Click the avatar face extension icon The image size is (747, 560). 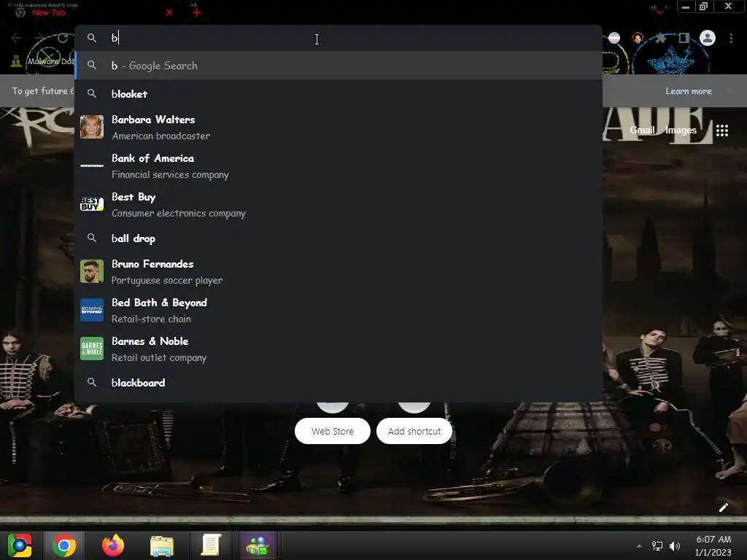click(x=638, y=38)
